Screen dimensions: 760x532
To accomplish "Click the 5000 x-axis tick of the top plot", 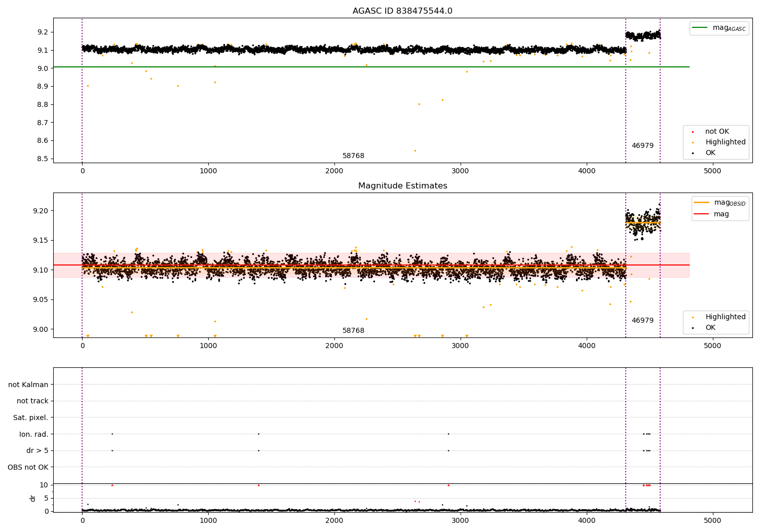I will [712, 171].
